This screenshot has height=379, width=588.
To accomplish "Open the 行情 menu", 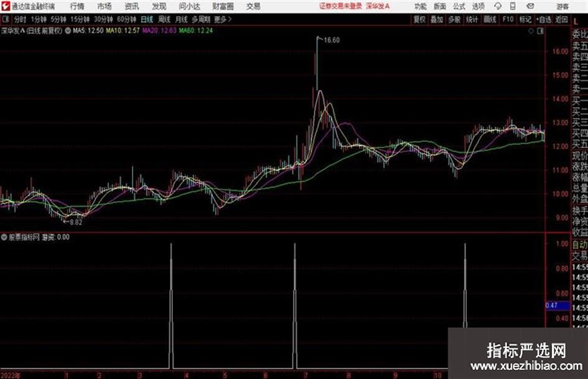I will coord(77,6).
